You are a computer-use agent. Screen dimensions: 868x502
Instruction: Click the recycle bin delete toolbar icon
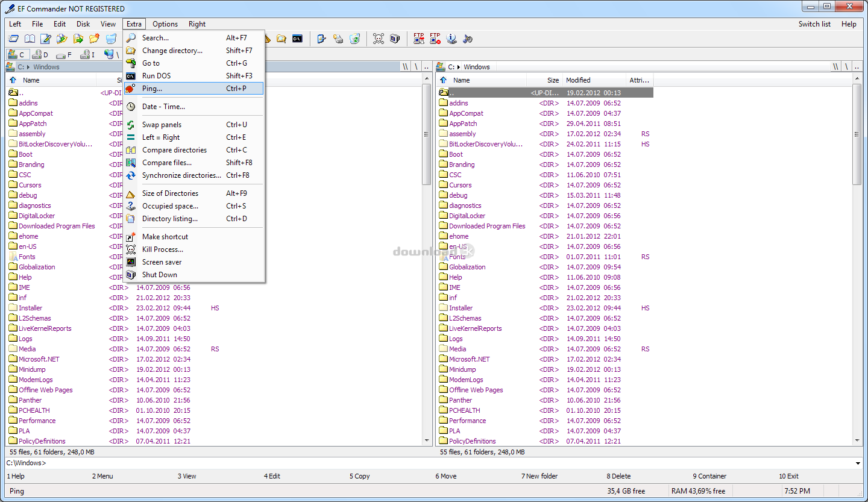pyautogui.click(x=111, y=39)
